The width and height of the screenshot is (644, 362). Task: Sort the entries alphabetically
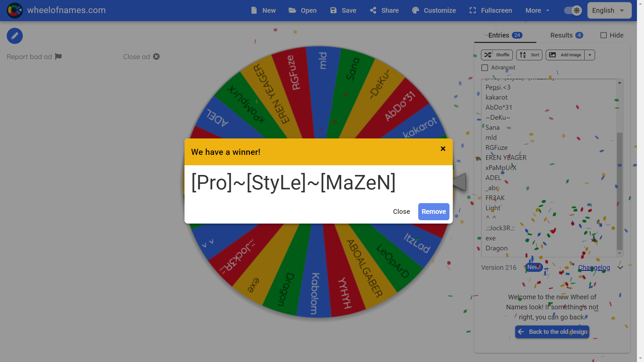[529, 55]
